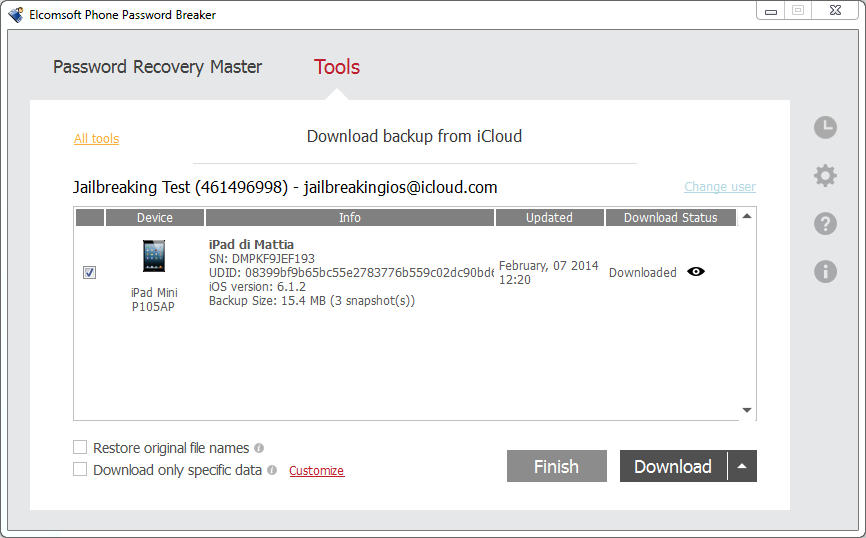Click the device list scroll down arrow
This screenshot has width=866, height=538.
point(747,410)
